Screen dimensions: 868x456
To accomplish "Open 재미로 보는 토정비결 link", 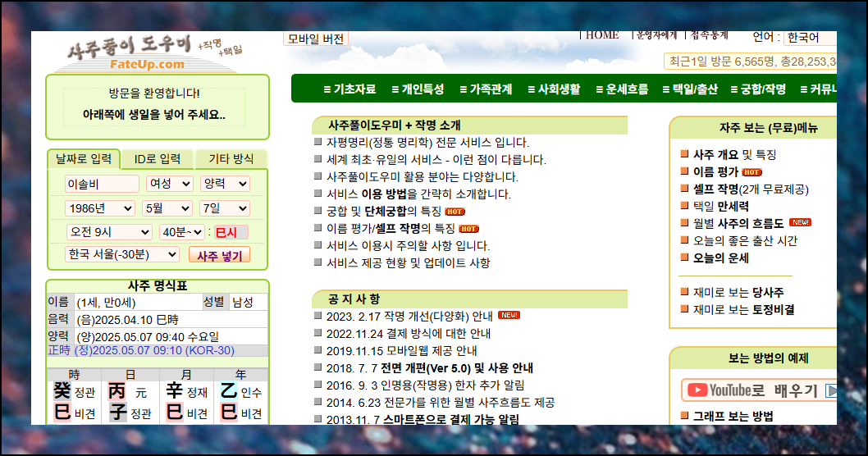I will tap(743, 309).
